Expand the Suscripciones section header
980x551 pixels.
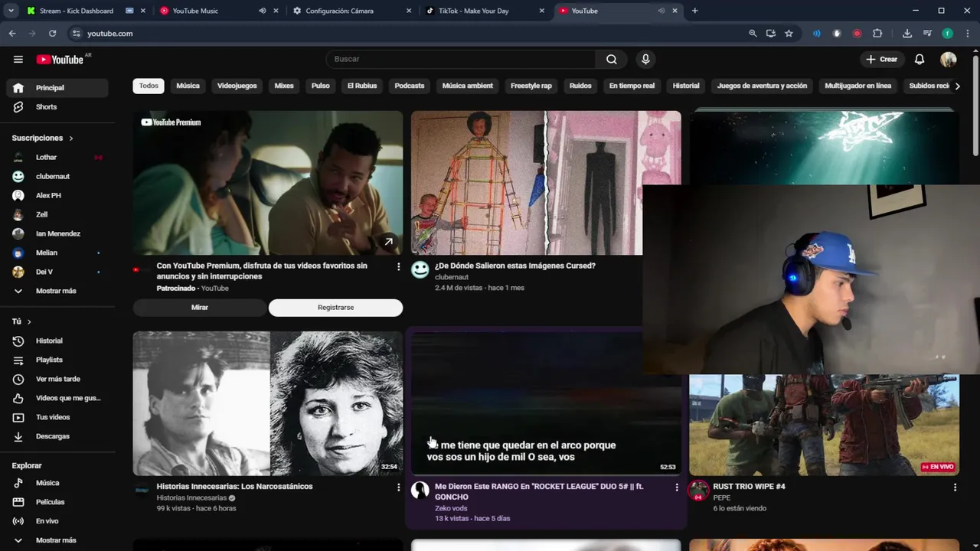[42, 138]
